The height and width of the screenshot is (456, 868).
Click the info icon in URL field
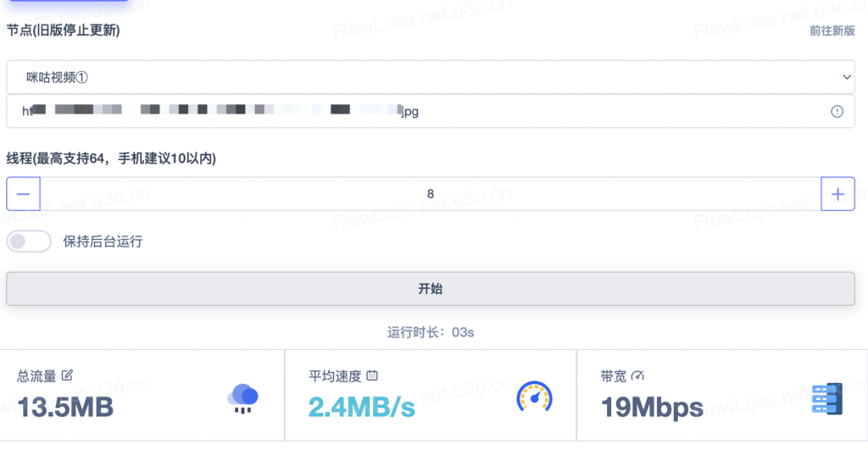[x=837, y=112]
